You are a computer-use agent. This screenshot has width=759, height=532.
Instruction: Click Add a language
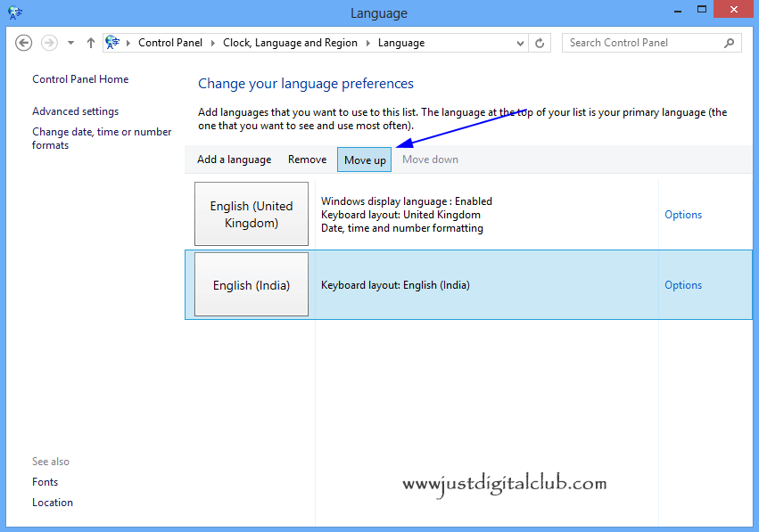[x=235, y=160]
